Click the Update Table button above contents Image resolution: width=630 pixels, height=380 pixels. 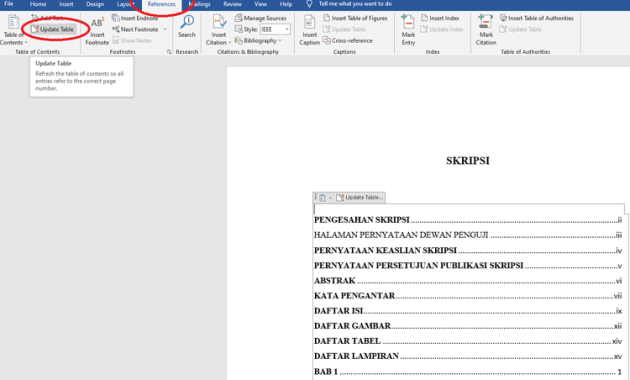(x=360, y=198)
